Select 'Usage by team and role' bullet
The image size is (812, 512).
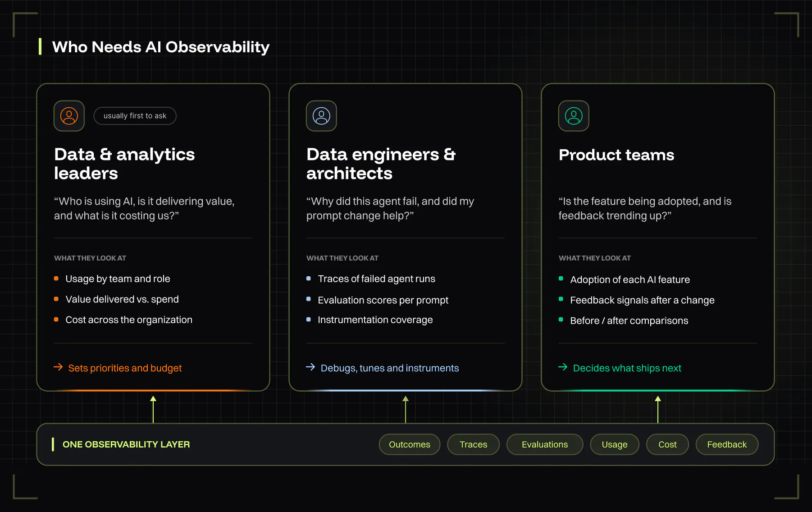pos(118,279)
